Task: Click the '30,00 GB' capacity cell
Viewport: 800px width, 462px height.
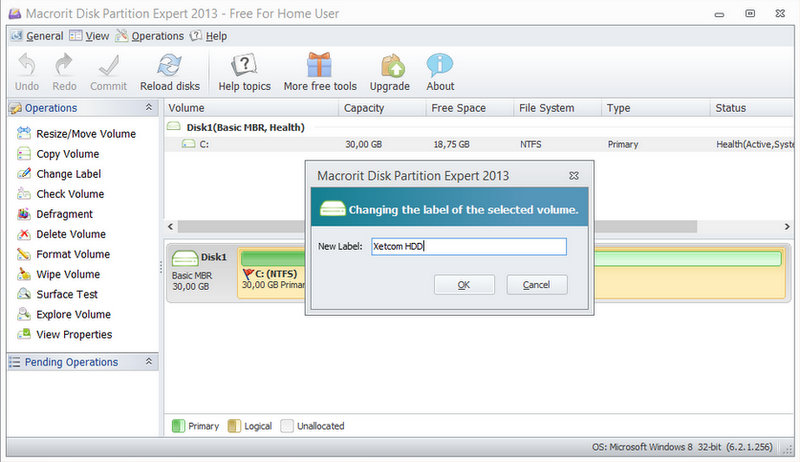Action: [x=363, y=144]
